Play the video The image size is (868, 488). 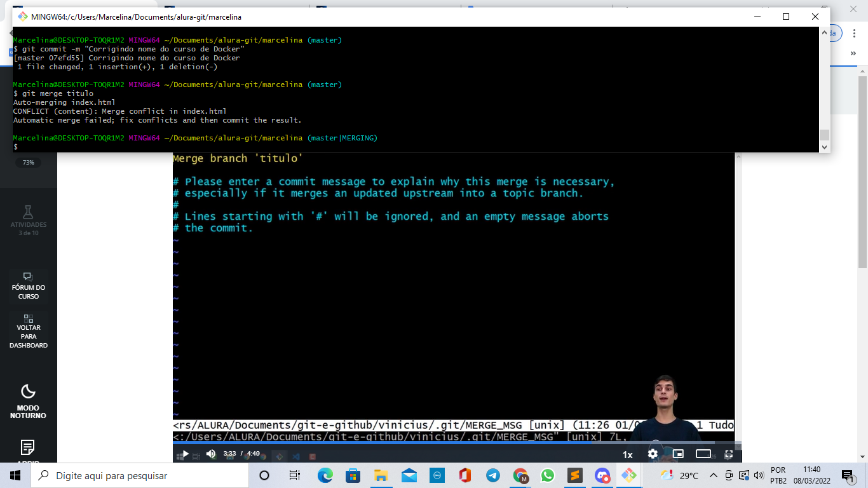pyautogui.click(x=185, y=454)
